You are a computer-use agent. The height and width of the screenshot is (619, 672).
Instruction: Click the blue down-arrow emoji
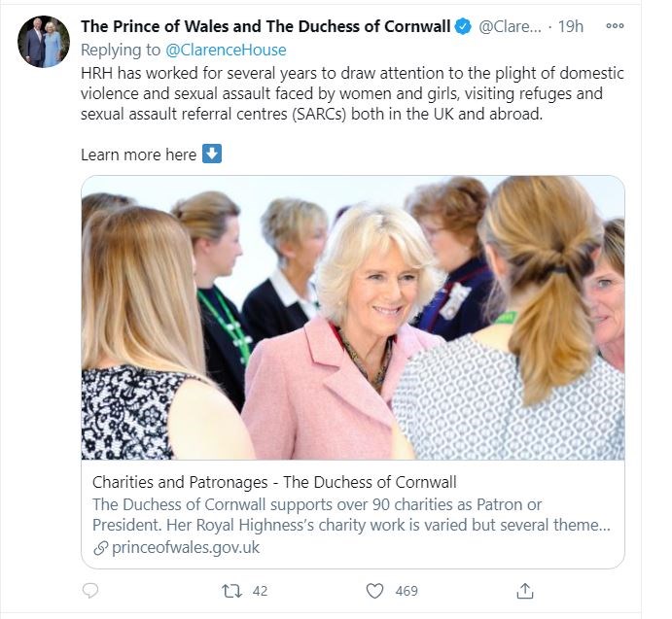pyautogui.click(x=212, y=154)
